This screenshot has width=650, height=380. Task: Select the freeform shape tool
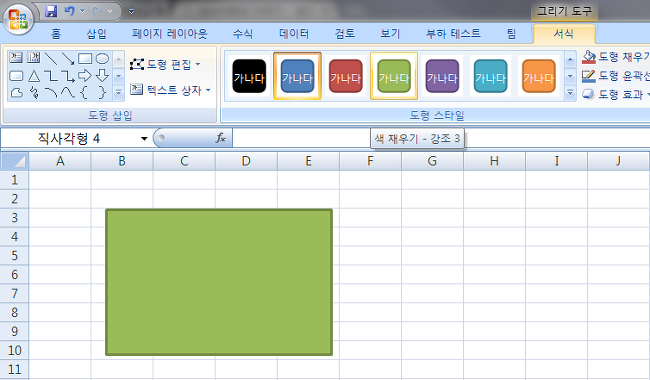[x=16, y=93]
